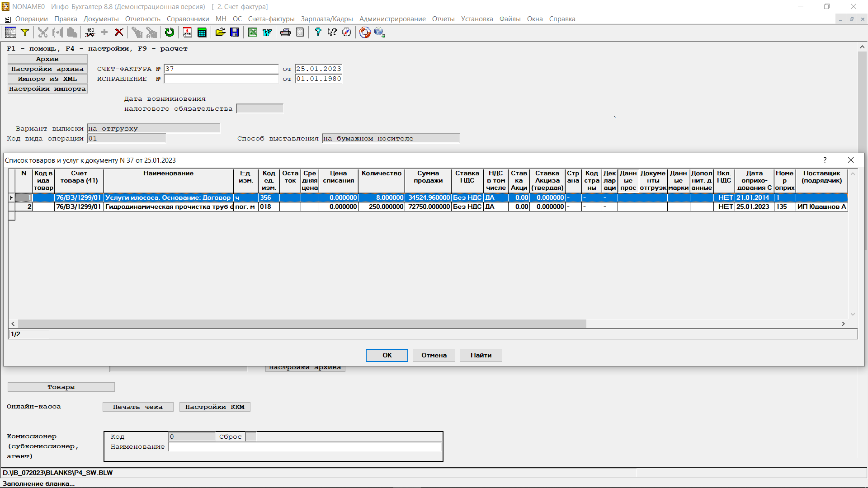Screen dimensions: 868x488
Task: Click the dialog question mark help button
Action: coord(825,160)
